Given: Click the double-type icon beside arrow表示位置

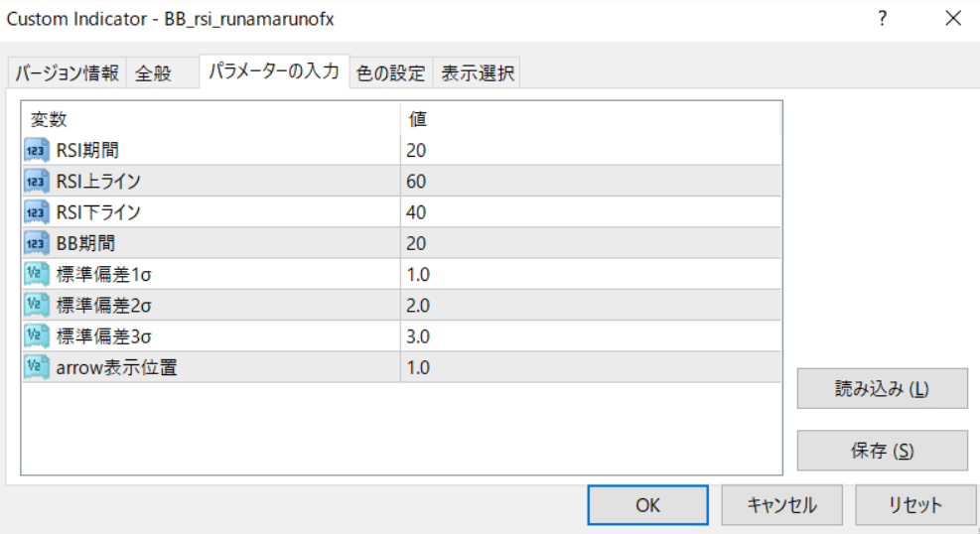Looking at the screenshot, I should click(x=37, y=367).
